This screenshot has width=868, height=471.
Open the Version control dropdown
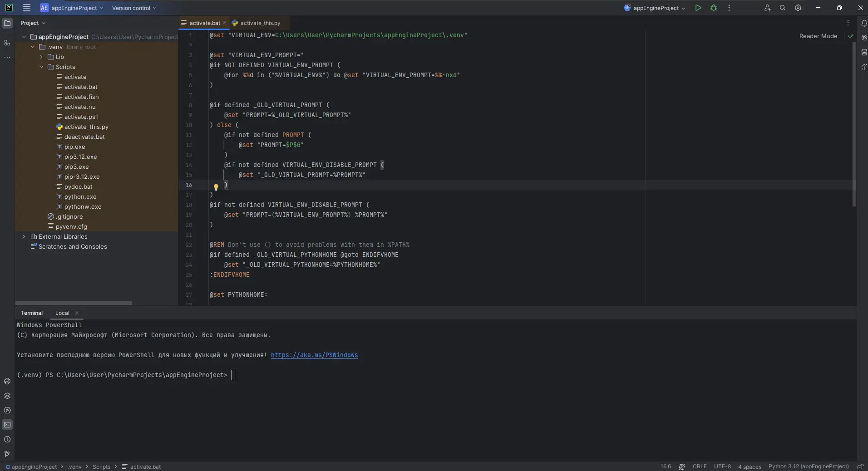[x=134, y=8]
